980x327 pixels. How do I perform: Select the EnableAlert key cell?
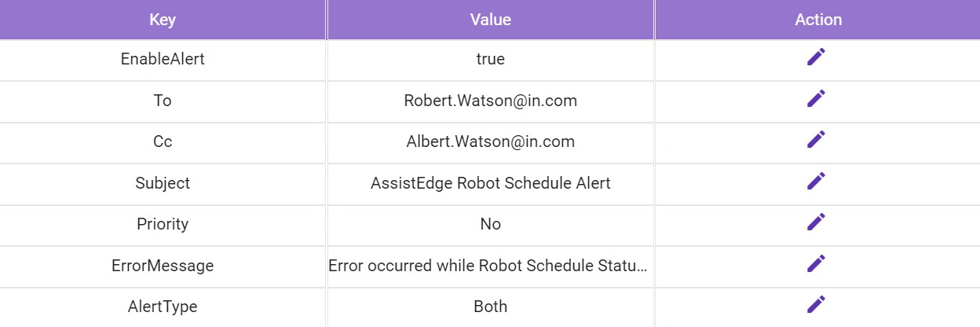coord(163,59)
